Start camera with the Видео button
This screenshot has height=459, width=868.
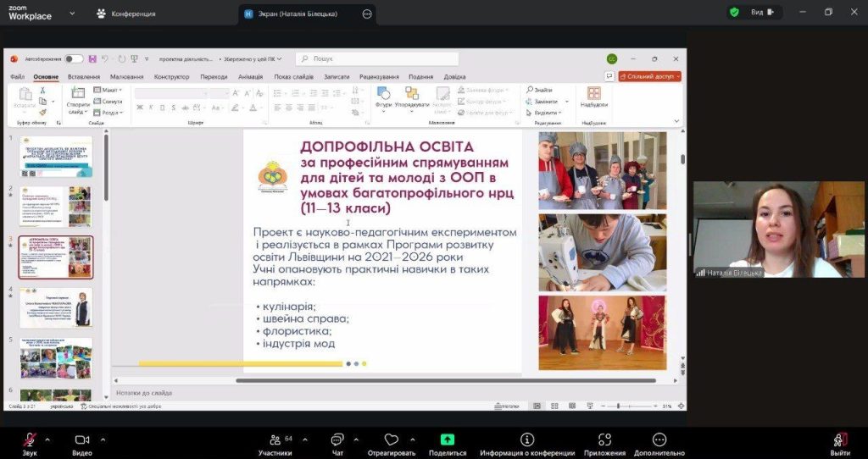click(x=82, y=440)
